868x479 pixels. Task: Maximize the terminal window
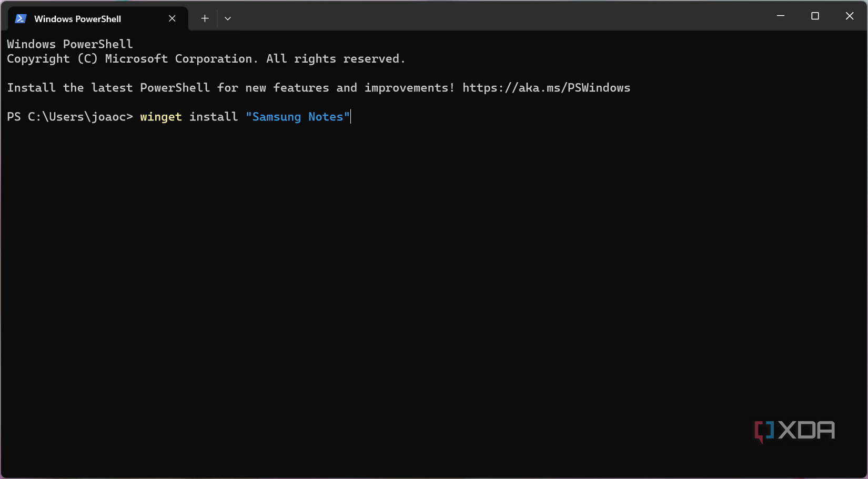pos(815,16)
